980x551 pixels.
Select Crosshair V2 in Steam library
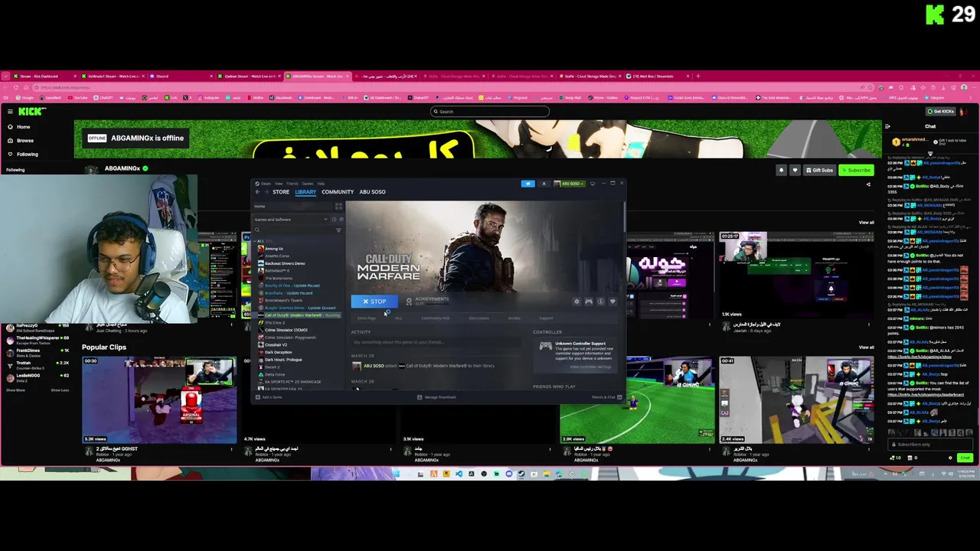tap(276, 345)
